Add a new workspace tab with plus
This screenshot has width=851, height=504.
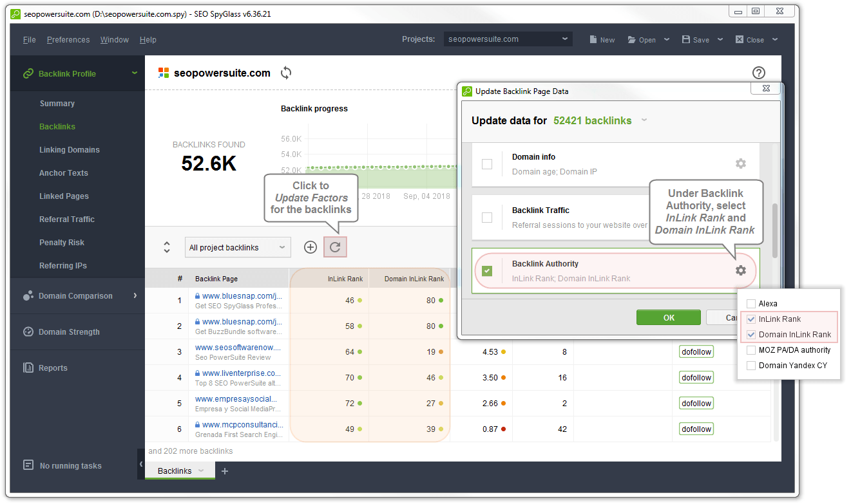225,471
